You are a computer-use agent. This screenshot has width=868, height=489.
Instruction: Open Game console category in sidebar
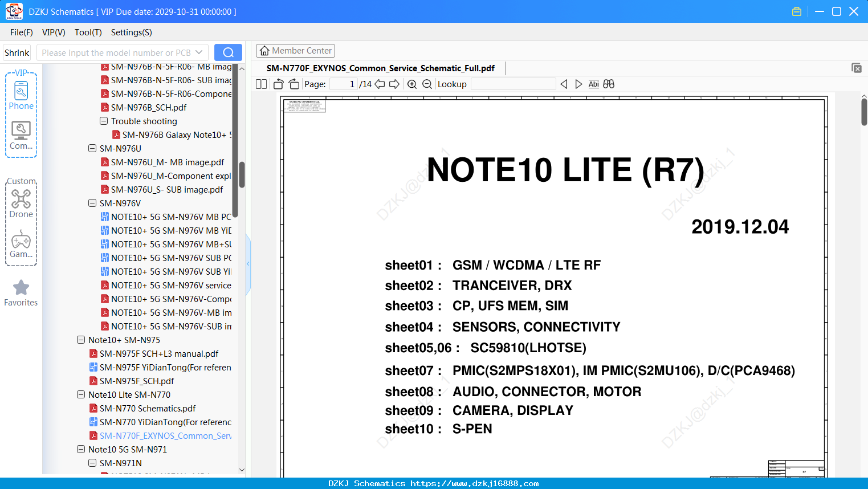pos(21,244)
